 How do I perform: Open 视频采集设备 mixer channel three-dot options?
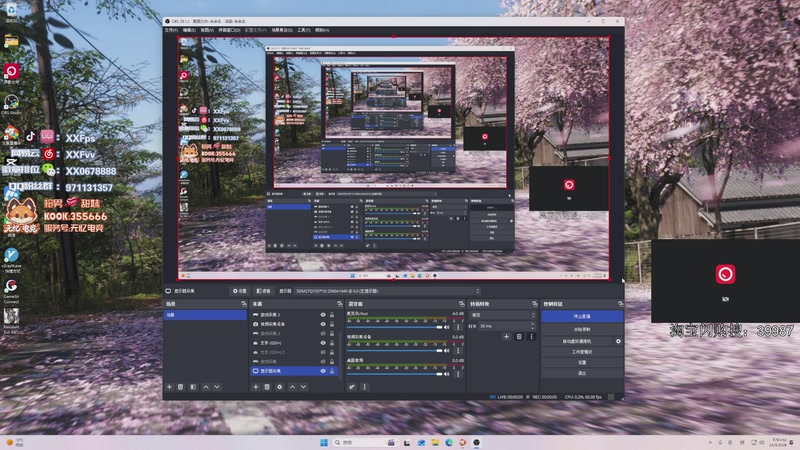tap(458, 351)
